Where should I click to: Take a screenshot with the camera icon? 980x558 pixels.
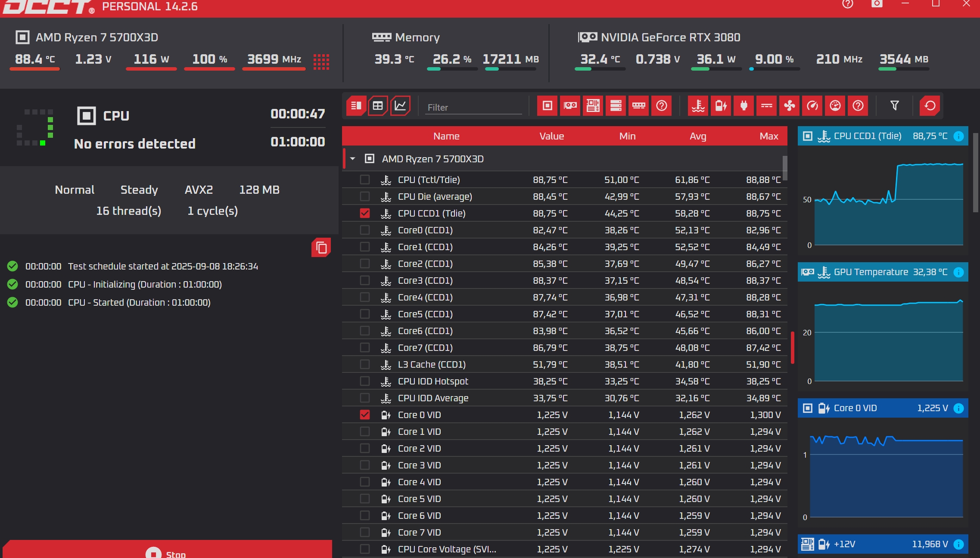pyautogui.click(x=877, y=4)
